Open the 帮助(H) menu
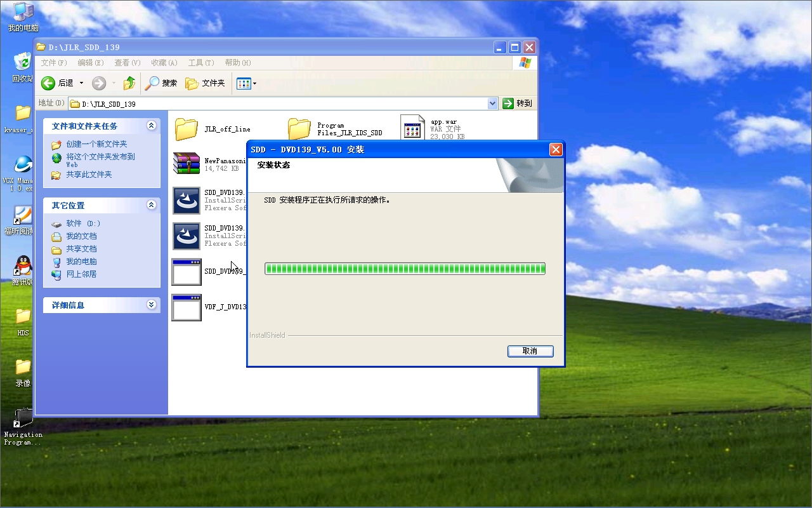The width and height of the screenshot is (812, 508). pos(238,63)
